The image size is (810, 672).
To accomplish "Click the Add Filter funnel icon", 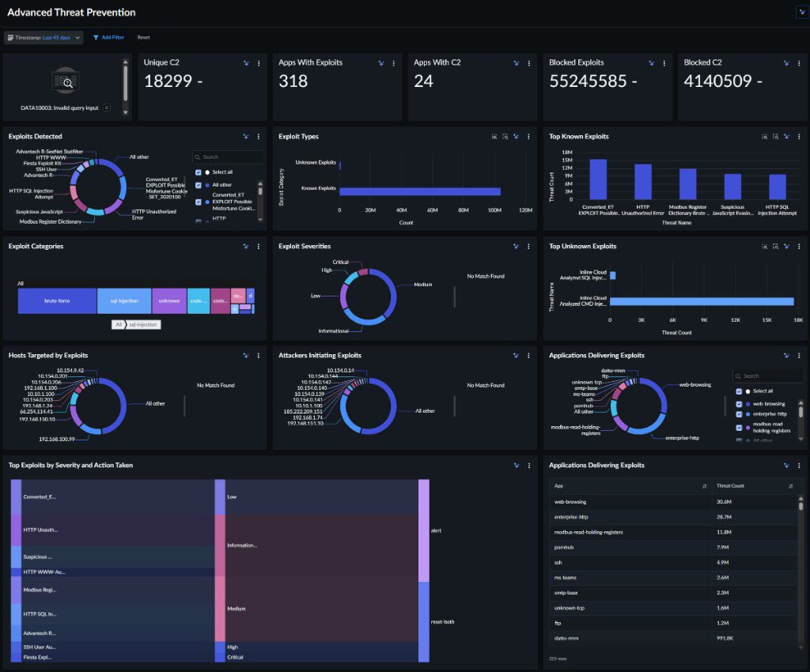I will tap(96, 37).
